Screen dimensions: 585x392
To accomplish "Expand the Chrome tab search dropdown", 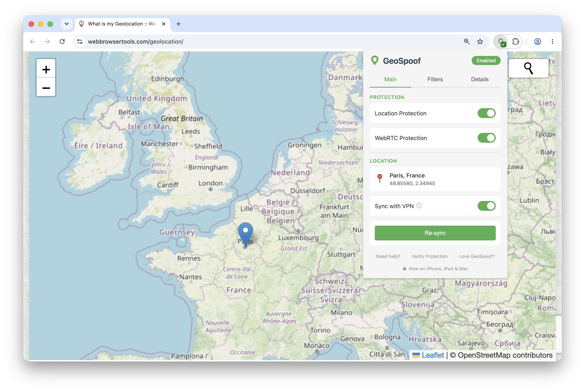I will (x=66, y=24).
